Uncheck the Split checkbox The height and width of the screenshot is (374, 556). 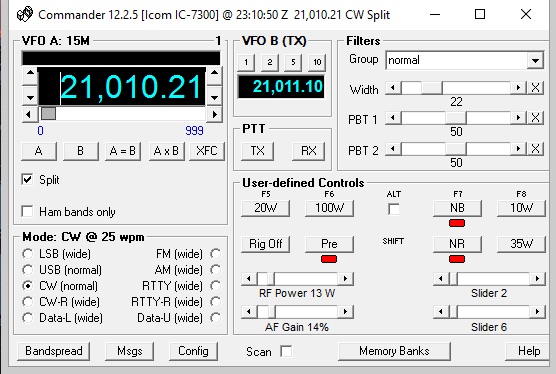[x=28, y=179]
